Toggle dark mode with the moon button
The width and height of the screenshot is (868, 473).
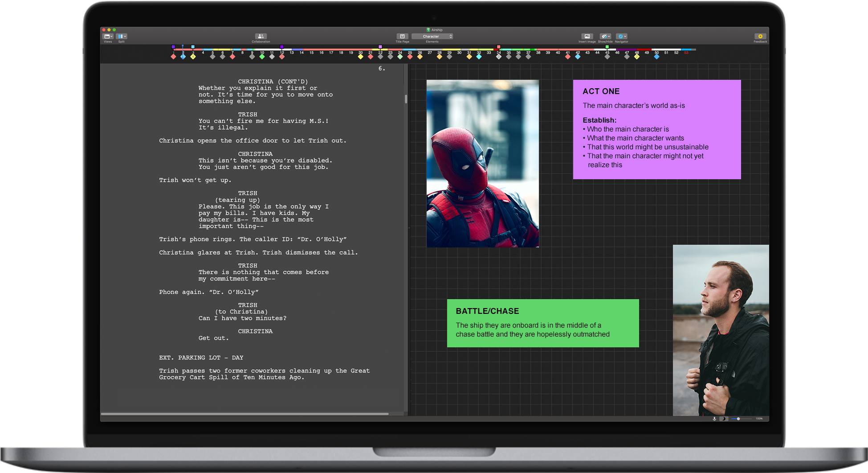(723, 419)
